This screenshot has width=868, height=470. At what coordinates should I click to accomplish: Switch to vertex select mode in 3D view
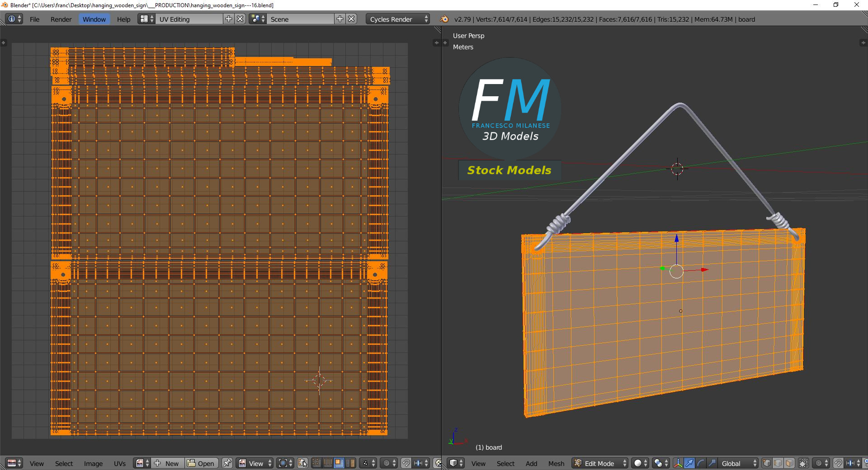(x=767, y=463)
